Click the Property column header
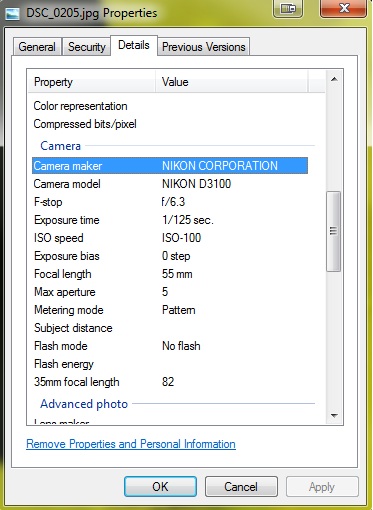Image resolution: width=373 pixels, height=510 pixels. 91,82
